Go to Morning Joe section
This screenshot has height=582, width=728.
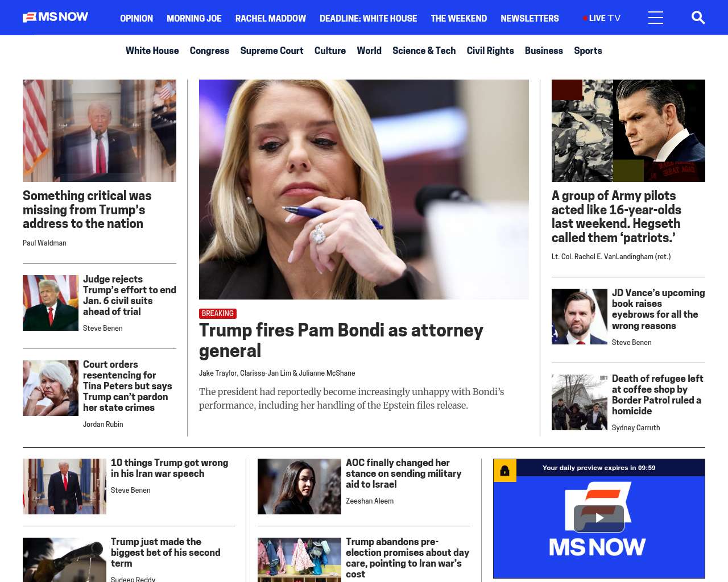pyautogui.click(x=194, y=18)
